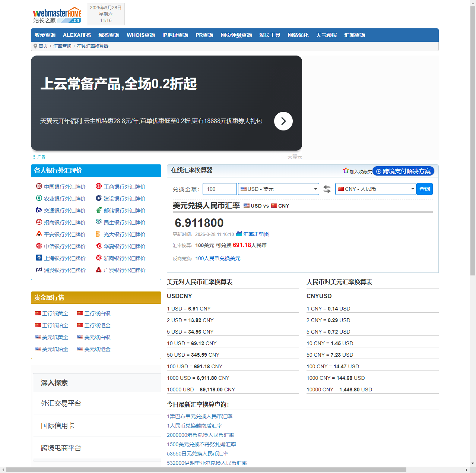Click the Agricultural Bank green icon
This screenshot has height=473, width=476.
39,198
